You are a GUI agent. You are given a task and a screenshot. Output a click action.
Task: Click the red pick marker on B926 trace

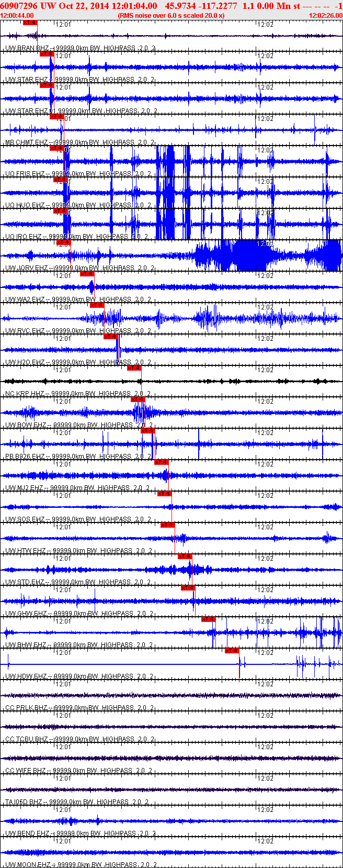148,431
